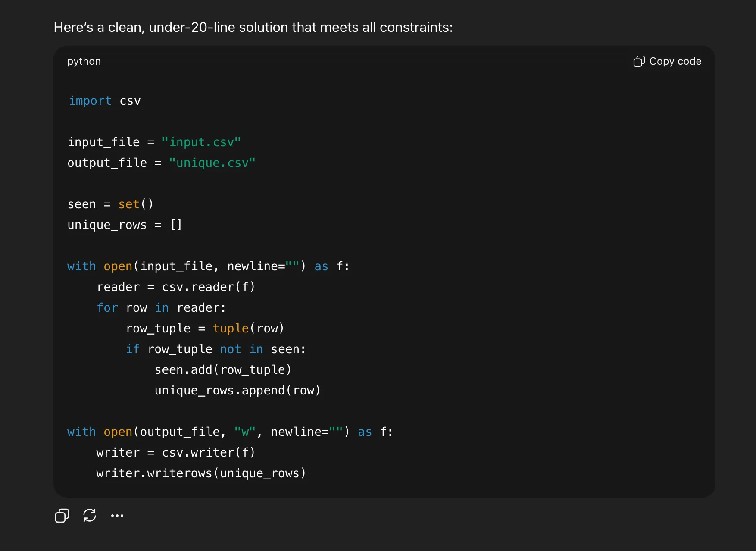This screenshot has width=756, height=551.
Task: Select the string "input.csv" in the code
Action: pyautogui.click(x=201, y=142)
